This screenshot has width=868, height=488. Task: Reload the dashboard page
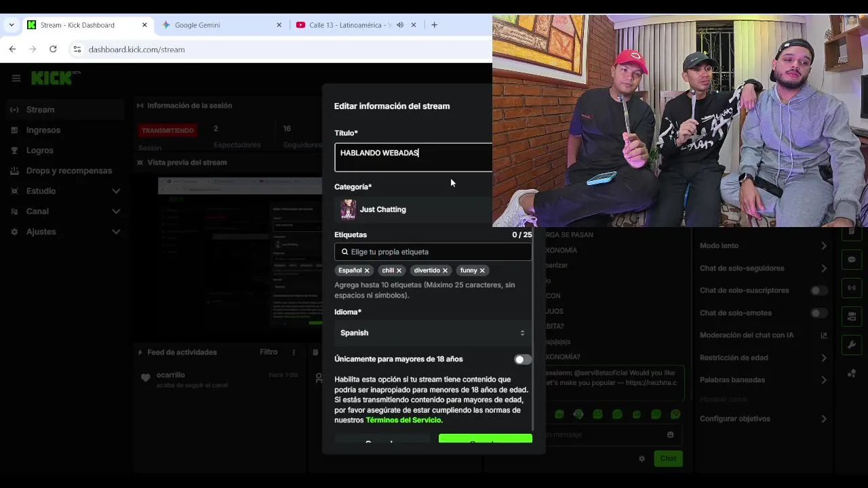(53, 49)
